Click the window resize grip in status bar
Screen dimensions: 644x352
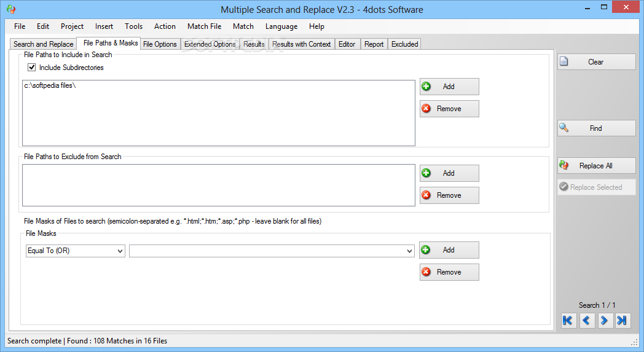(634, 342)
